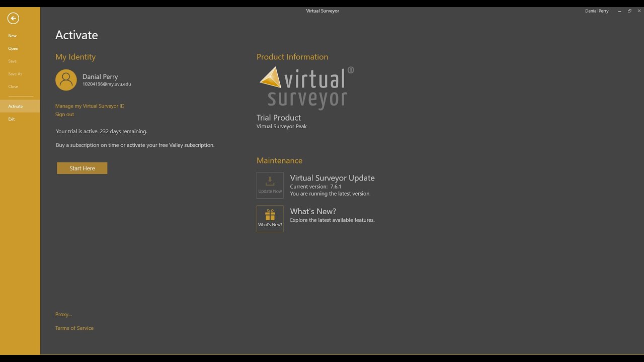Image resolution: width=644 pixels, height=362 pixels.
Task: Close the Virtual Surveyor window
Action: (639, 11)
